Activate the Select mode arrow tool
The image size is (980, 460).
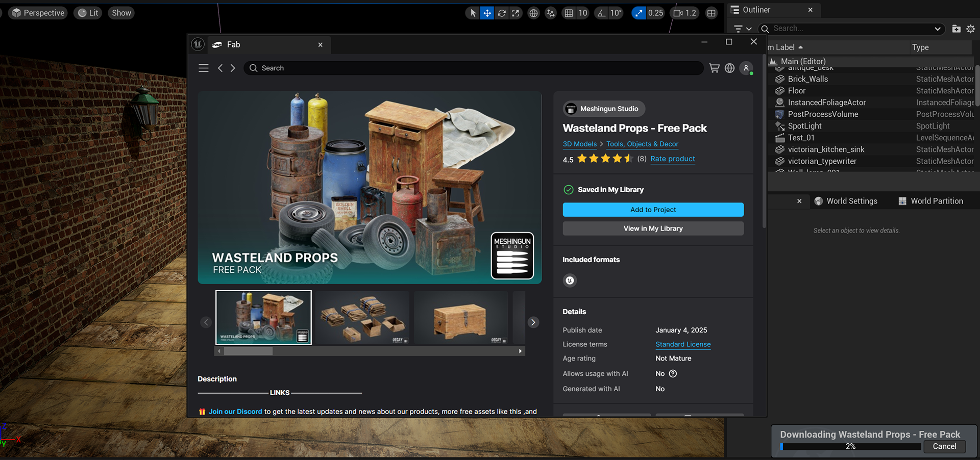[473, 13]
